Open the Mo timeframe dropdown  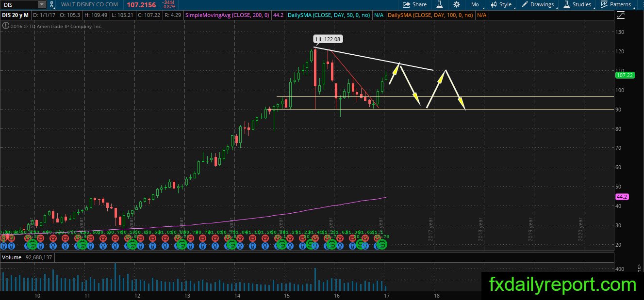click(475, 4)
